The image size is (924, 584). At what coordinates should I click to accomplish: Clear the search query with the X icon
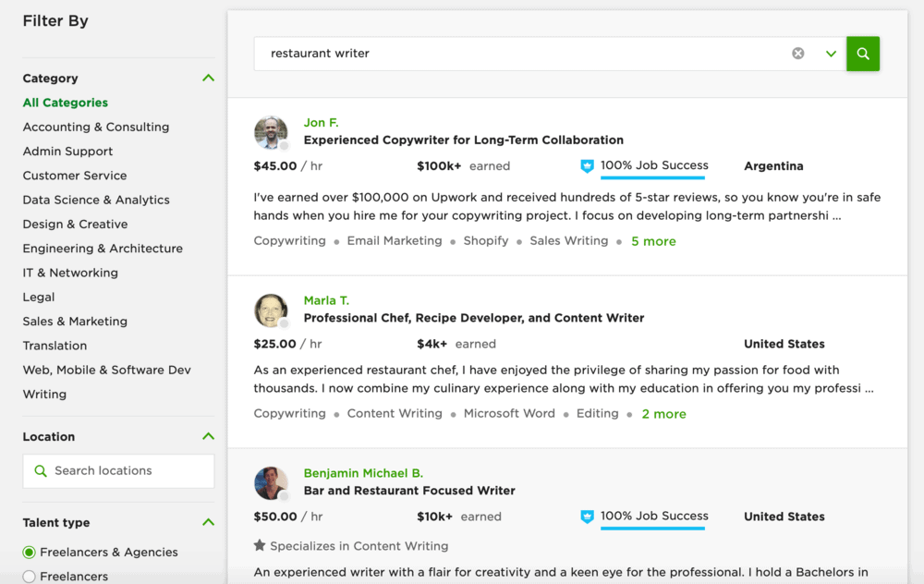coord(797,53)
